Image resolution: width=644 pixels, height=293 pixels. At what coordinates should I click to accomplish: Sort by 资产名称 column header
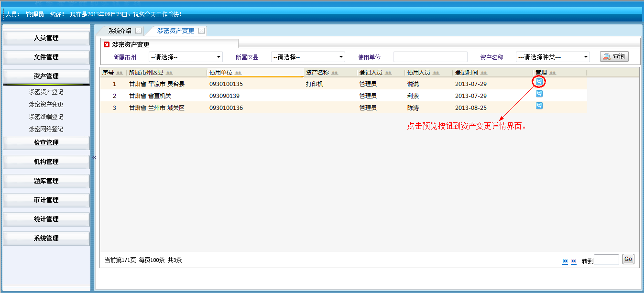pos(330,73)
